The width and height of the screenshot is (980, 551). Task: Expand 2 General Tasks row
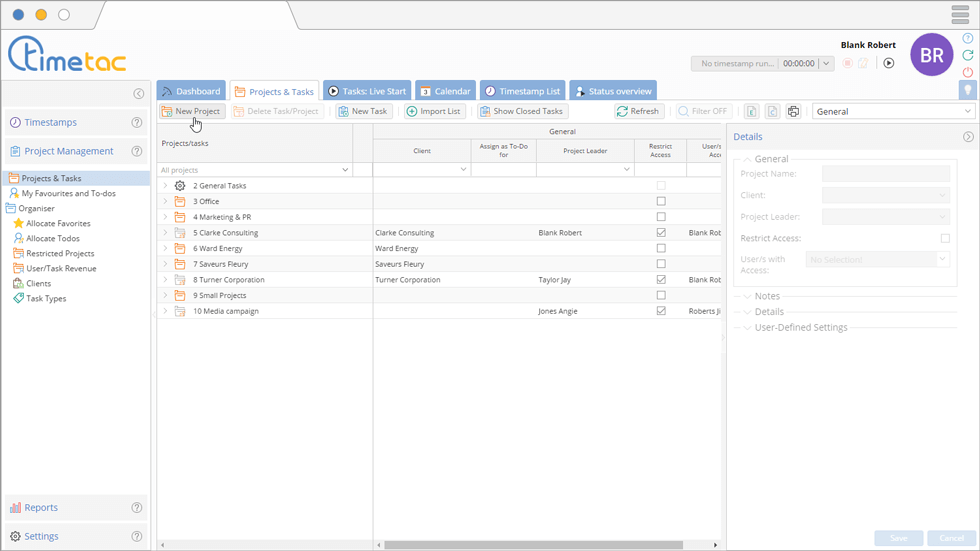coord(165,186)
